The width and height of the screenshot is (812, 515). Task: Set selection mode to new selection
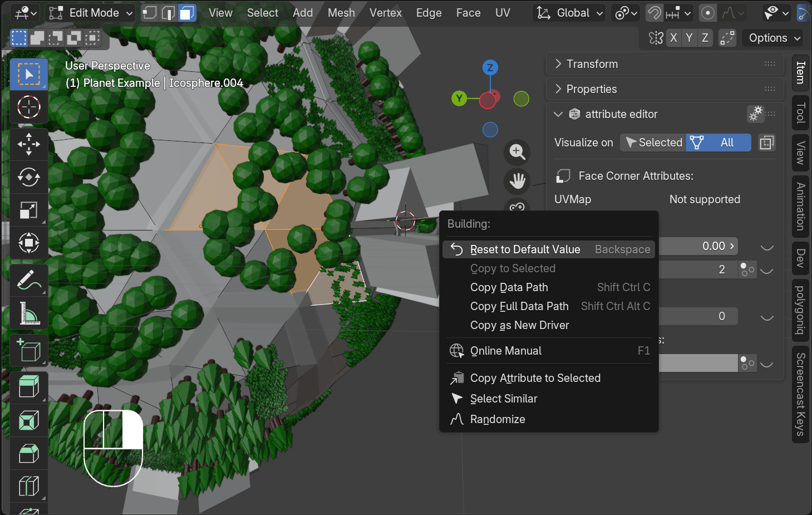coord(19,38)
